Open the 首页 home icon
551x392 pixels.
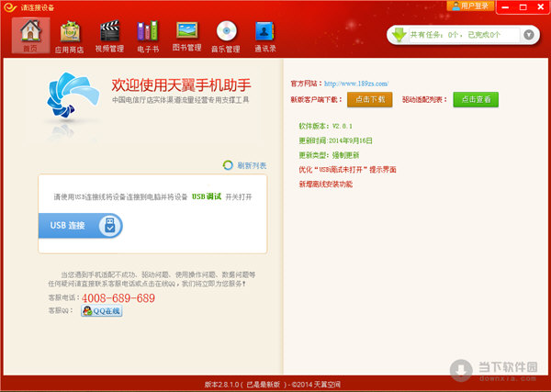click(30, 35)
